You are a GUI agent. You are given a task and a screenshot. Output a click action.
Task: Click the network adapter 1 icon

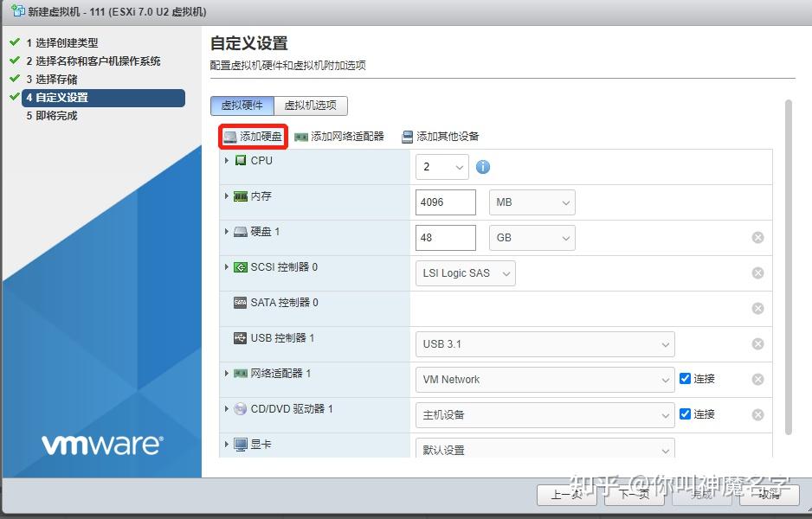coord(241,373)
